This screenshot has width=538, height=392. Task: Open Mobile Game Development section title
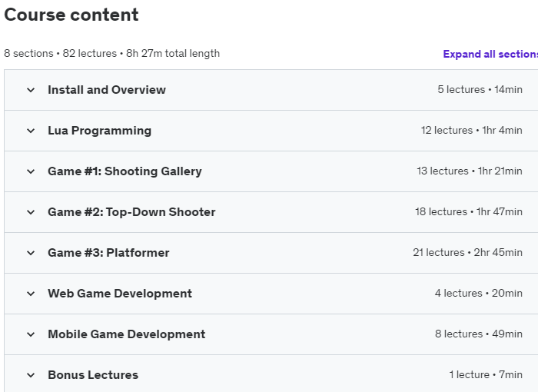[x=127, y=334]
